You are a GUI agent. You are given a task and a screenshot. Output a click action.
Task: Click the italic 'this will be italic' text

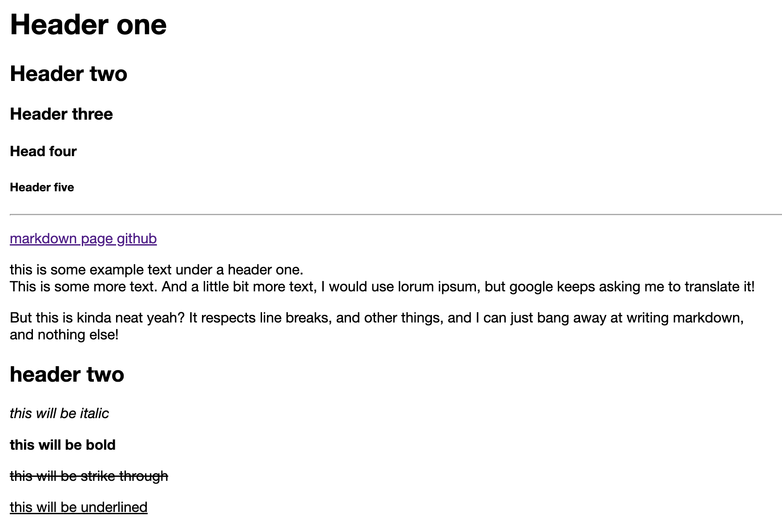tap(59, 414)
